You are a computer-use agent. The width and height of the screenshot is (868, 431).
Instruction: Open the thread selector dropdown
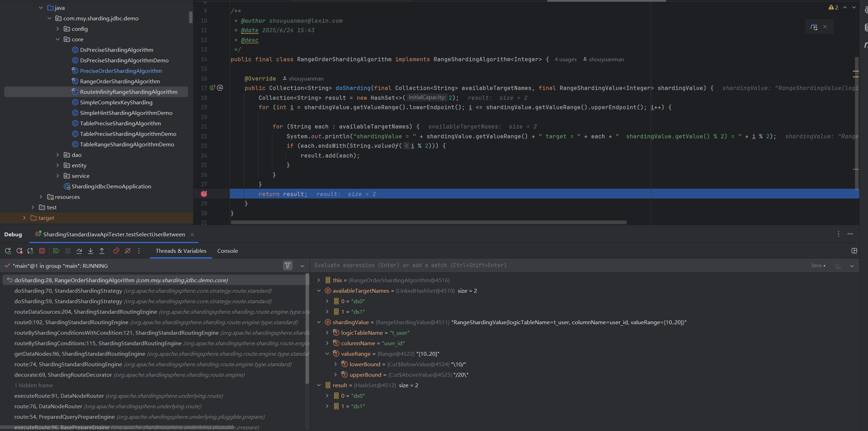click(302, 266)
